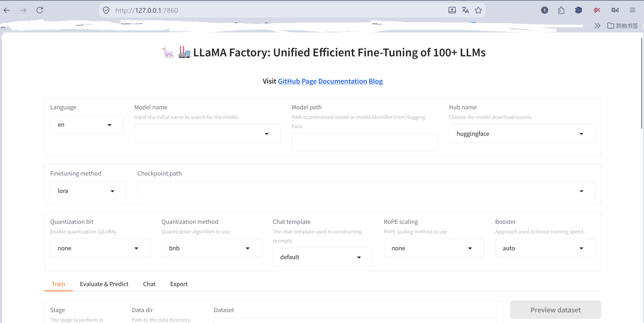Viewport: 644px width, 323px height.
Task: Expand the Chat template dropdown showing default
Action: point(323,257)
